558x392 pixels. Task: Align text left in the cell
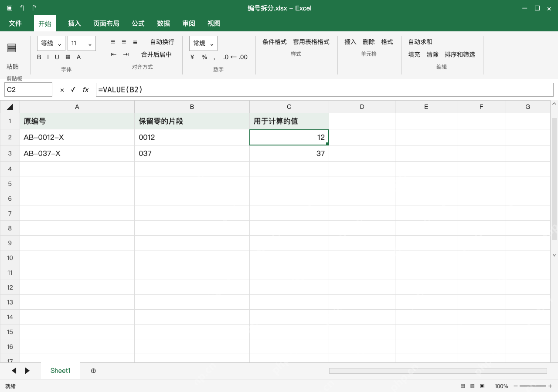(x=113, y=42)
